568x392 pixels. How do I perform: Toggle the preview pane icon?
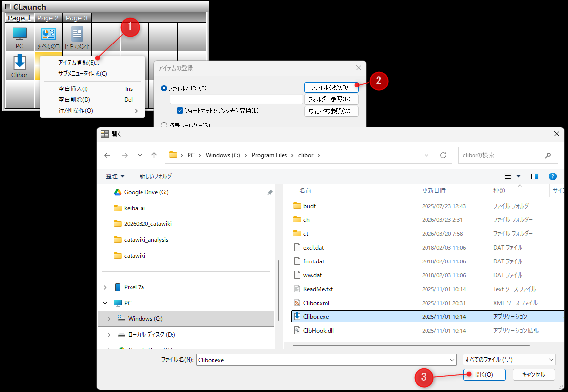tap(534, 176)
